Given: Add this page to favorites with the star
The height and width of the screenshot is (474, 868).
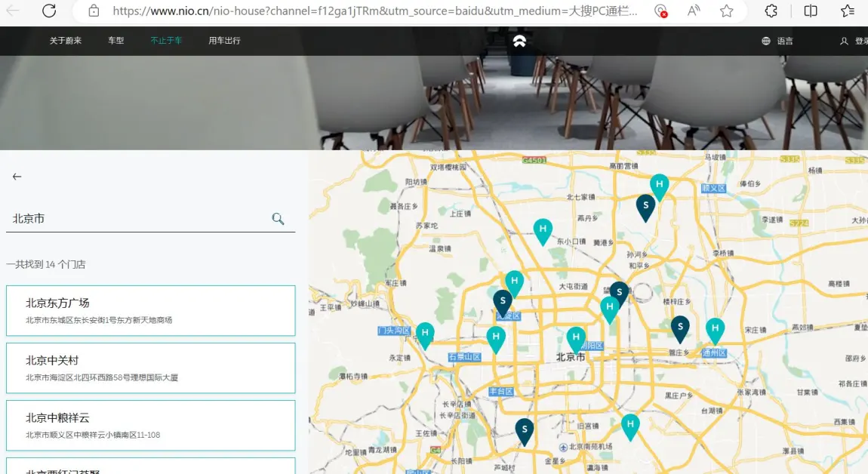Looking at the screenshot, I should (x=726, y=11).
